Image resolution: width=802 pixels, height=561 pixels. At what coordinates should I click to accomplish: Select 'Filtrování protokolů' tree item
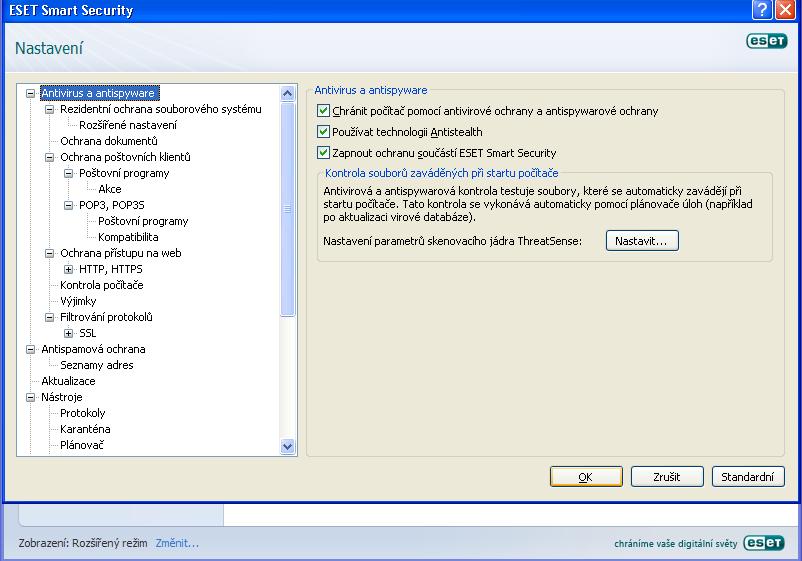106,317
